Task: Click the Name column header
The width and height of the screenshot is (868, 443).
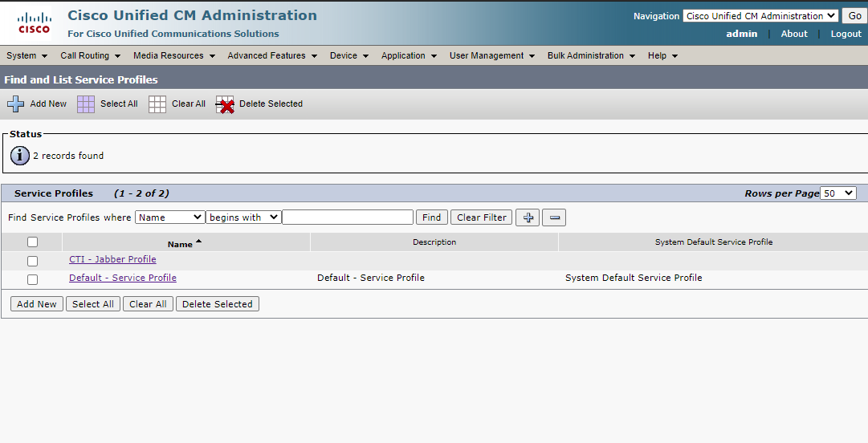Action: click(x=180, y=244)
